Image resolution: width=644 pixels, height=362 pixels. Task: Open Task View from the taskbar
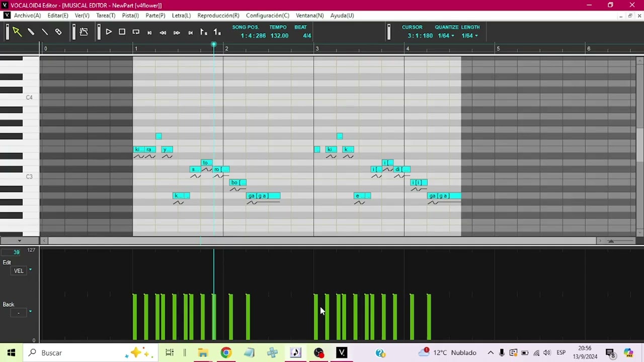[170, 353]
